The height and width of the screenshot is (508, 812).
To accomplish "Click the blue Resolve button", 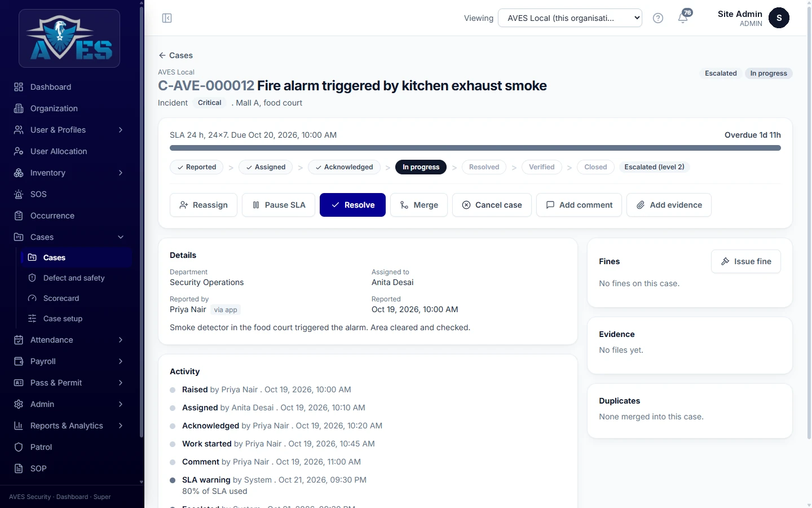I will pyautogui.click(x=352, y=205).
